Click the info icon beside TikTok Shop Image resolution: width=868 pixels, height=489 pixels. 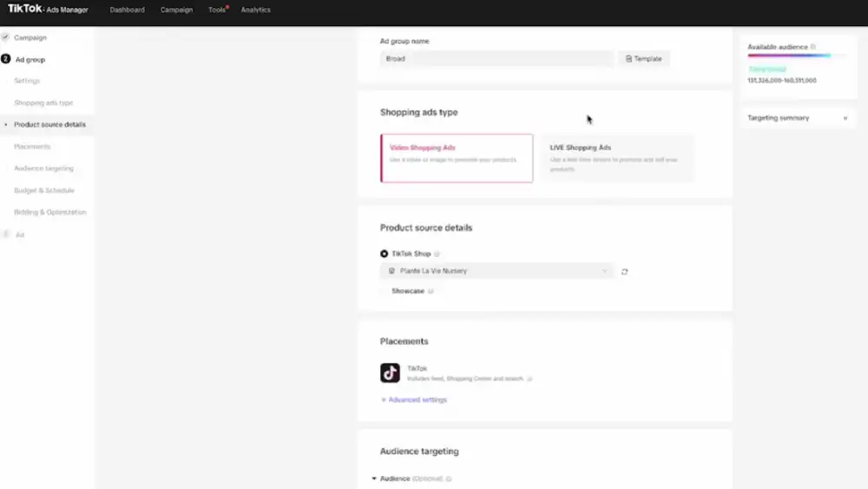click(437, 254)
